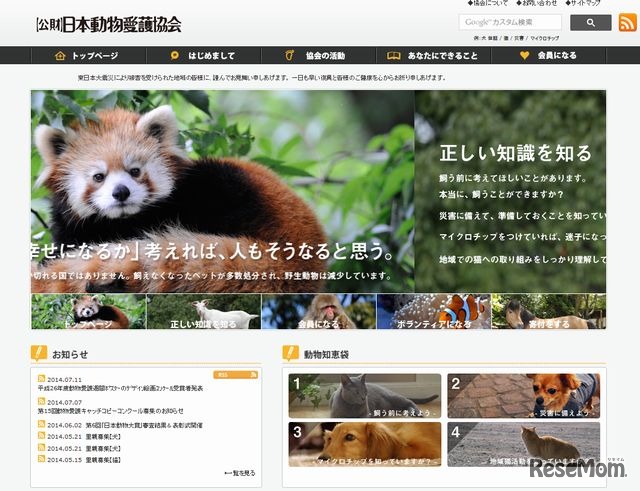
Task: Select the monkey 会員になる thumbnail
Action: 319,311
